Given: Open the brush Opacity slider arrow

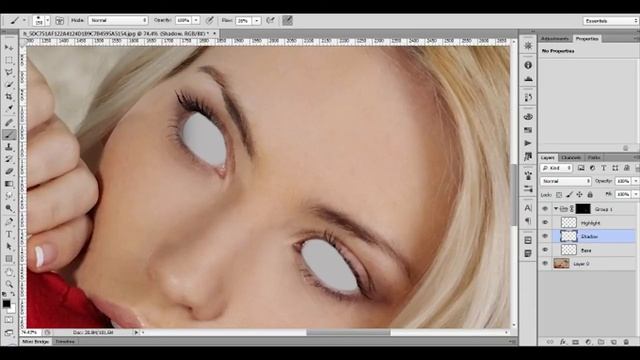Looking at the screenshot, I should click(x=196, y=20).
